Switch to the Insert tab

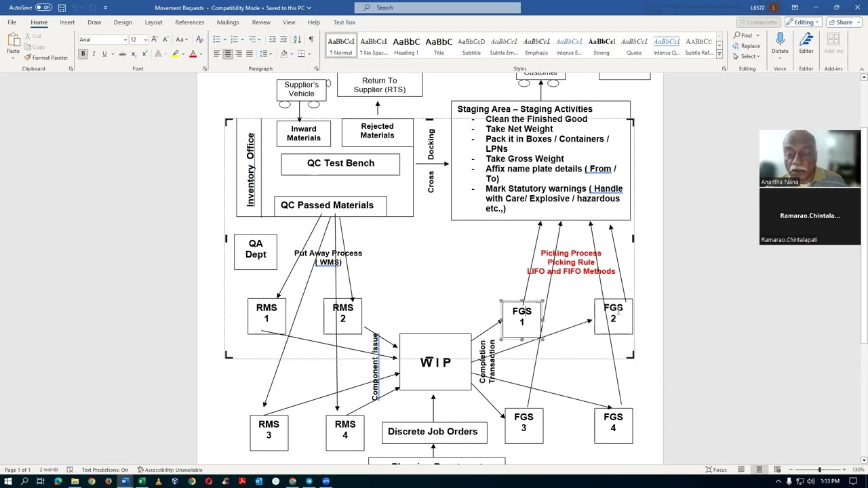67,22
